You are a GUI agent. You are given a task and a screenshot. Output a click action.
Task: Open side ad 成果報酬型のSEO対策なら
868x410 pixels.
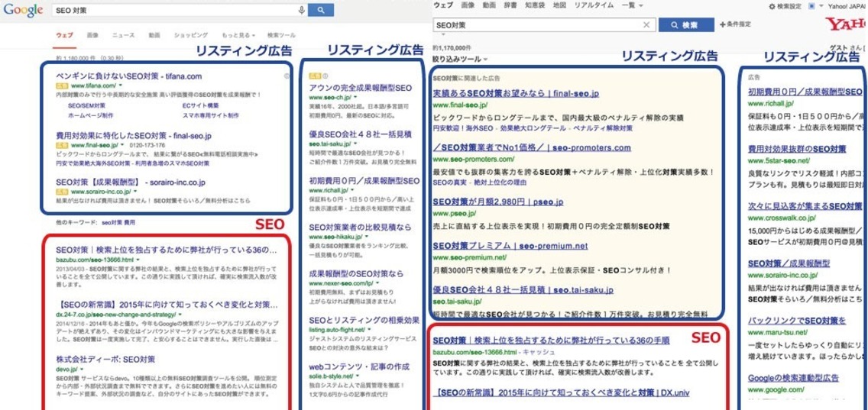coord(357,274)
